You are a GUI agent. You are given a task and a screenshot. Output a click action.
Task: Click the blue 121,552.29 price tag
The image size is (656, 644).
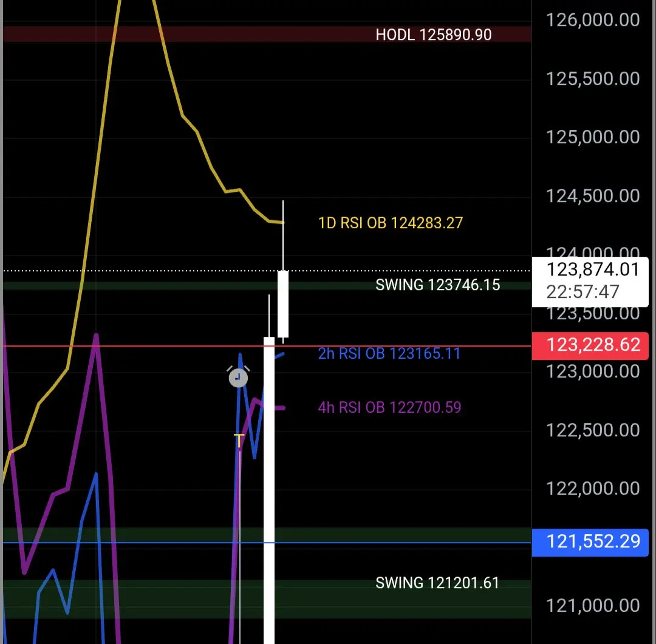click(590, 542)
